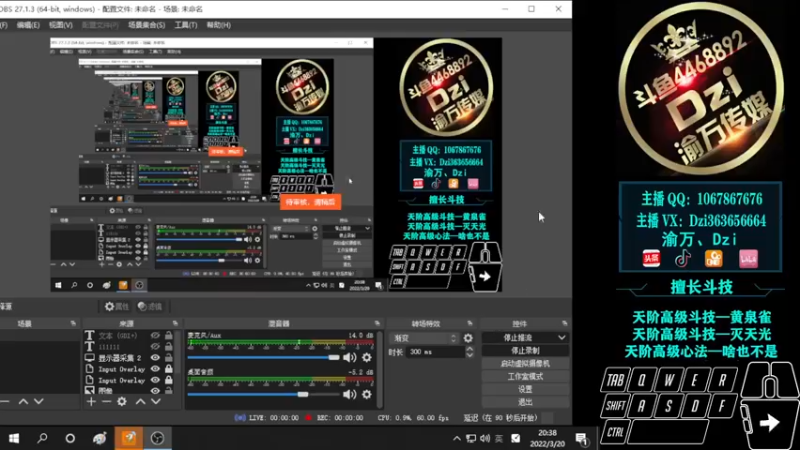The width and height of the screenshot is (800, 450).
Task: Toggle lock on 111111 source
Action: (x=168, y=346)
